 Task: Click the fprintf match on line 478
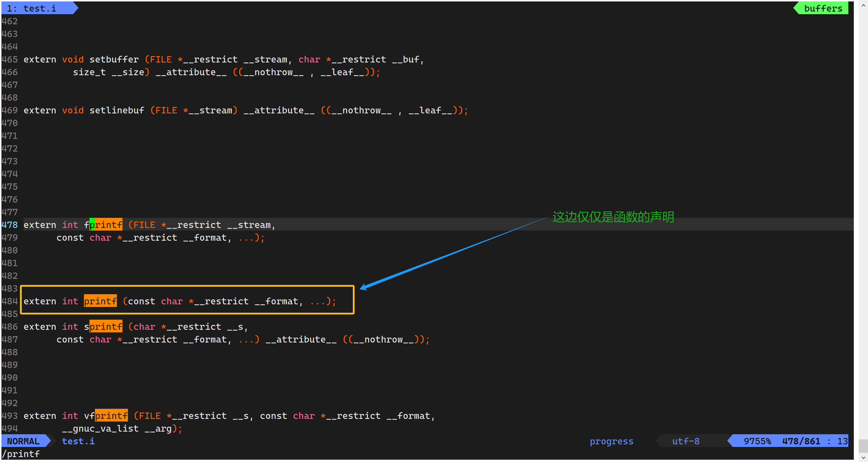click(x=103, y=224)
